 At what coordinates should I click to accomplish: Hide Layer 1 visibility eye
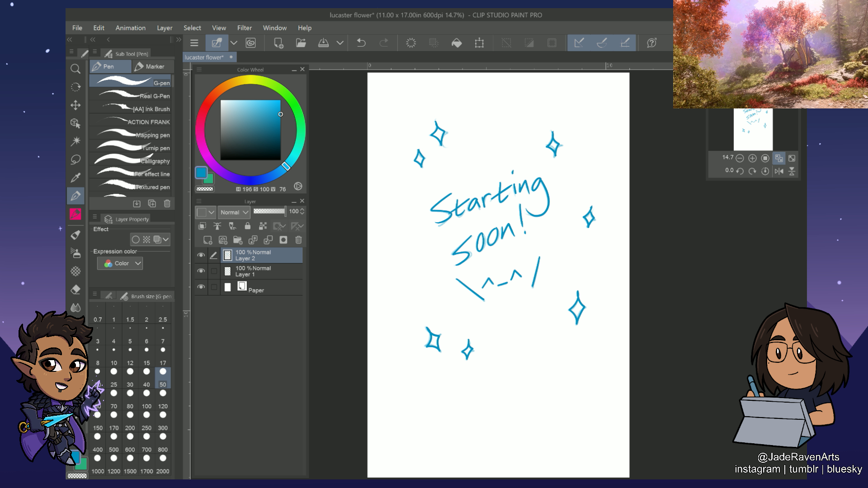pos(201,271)
